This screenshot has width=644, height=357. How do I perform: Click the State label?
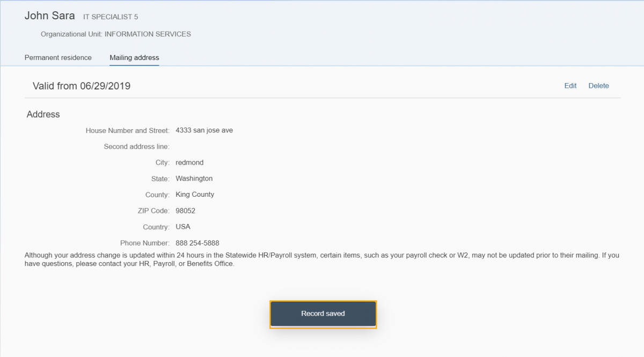tap(160, 178)
